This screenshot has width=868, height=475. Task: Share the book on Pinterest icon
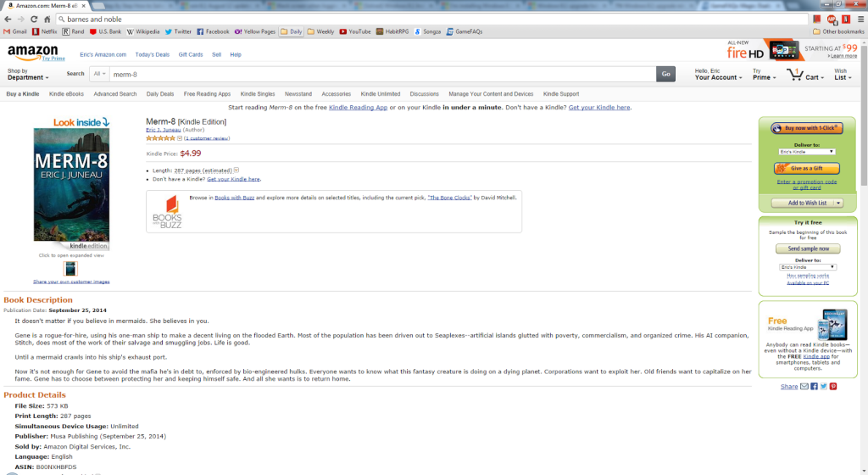(833, 387)
